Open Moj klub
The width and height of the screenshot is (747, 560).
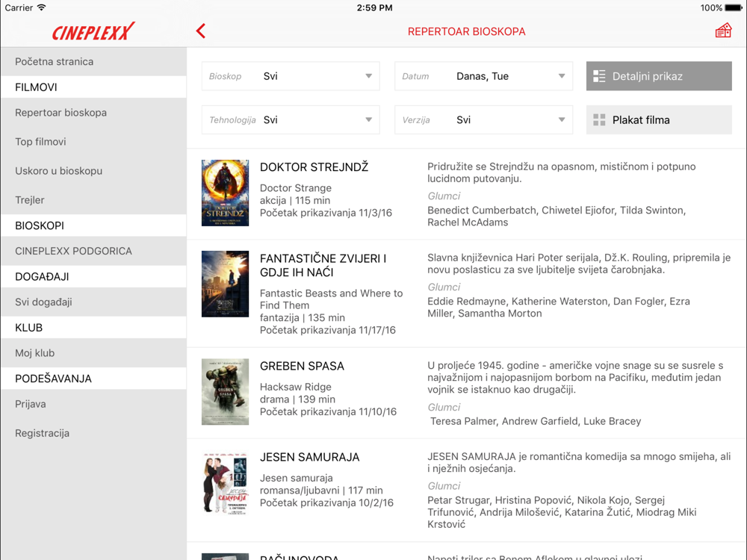click(x=93, y=353)
